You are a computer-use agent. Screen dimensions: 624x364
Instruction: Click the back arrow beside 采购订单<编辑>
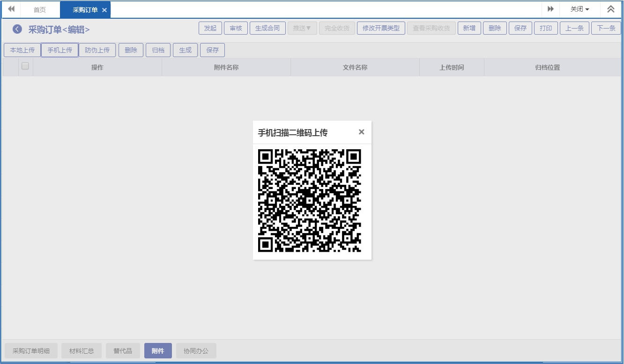tap(17, 29)
